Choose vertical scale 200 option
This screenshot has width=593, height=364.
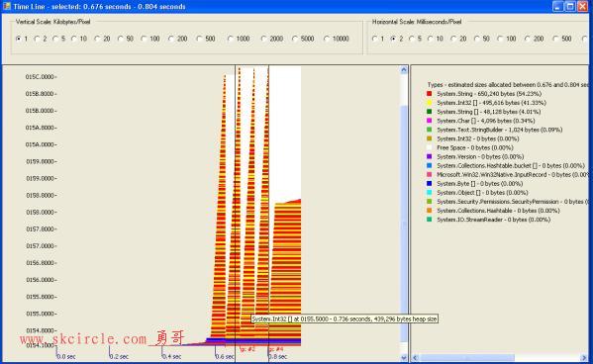click(171, 39)
